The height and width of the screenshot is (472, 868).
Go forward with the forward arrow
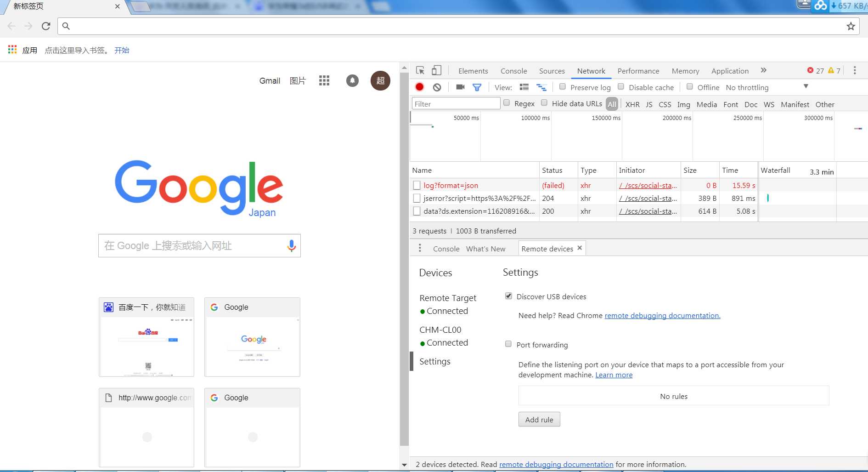tap(28, 26)
